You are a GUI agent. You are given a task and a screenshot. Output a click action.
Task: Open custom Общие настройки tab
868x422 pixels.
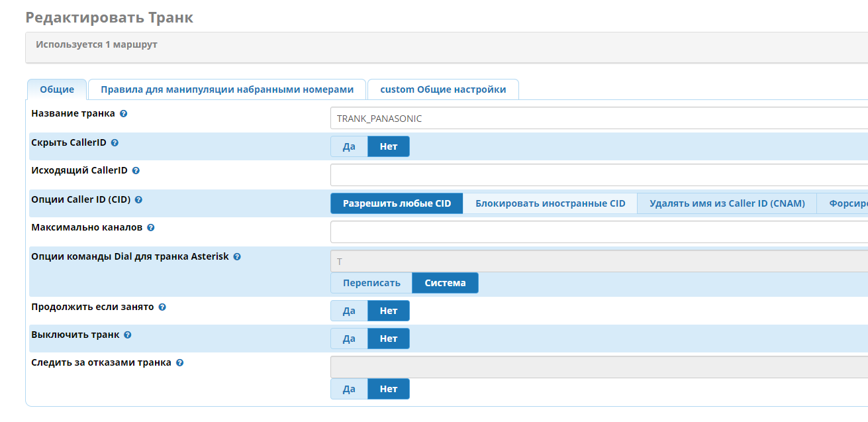[x=443, y=89]
